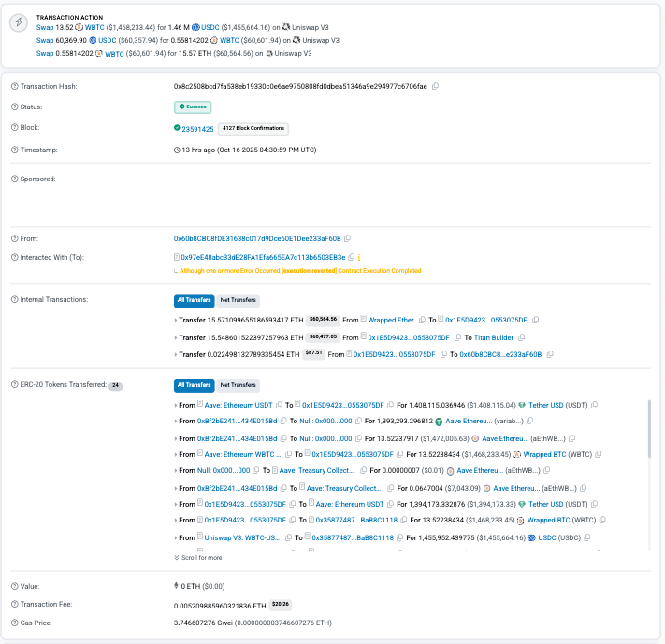Expand the 1,394,173.332876 USDT transfer row
This screenshot has height=644, width=665.
(176, 504)
